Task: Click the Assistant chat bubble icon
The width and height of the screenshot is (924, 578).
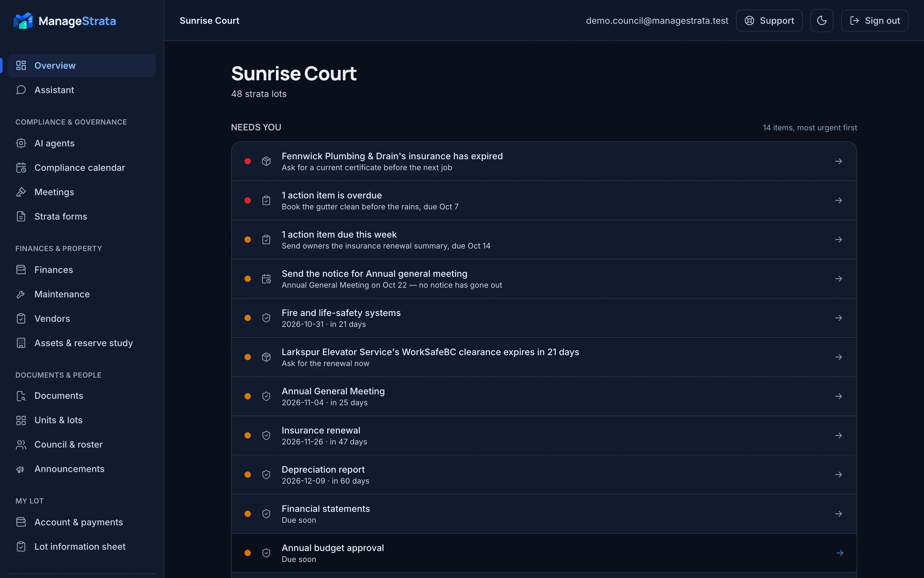Action: (21, 90)
